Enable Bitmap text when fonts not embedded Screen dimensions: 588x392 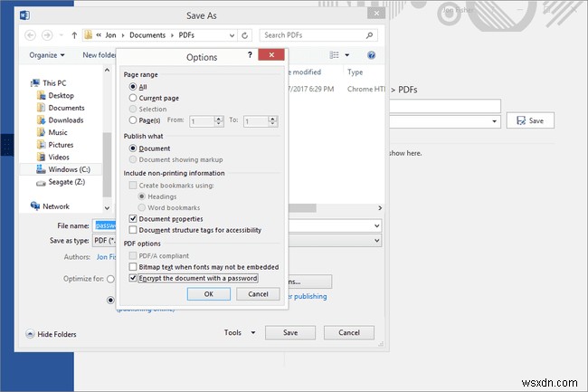pyautogui.click(x=133, y=267)
